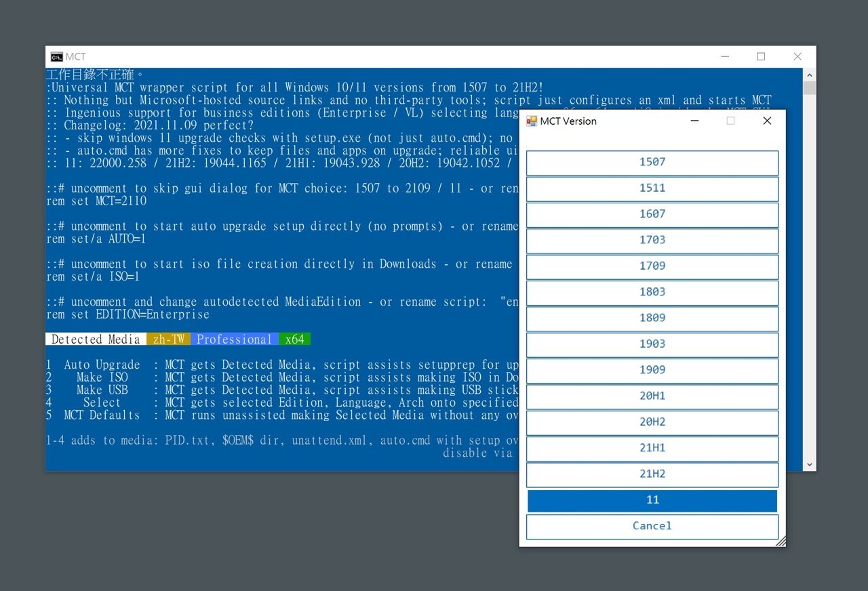Select the highlighted 11 version button
The image size is (868, 591).
(652, 500)
